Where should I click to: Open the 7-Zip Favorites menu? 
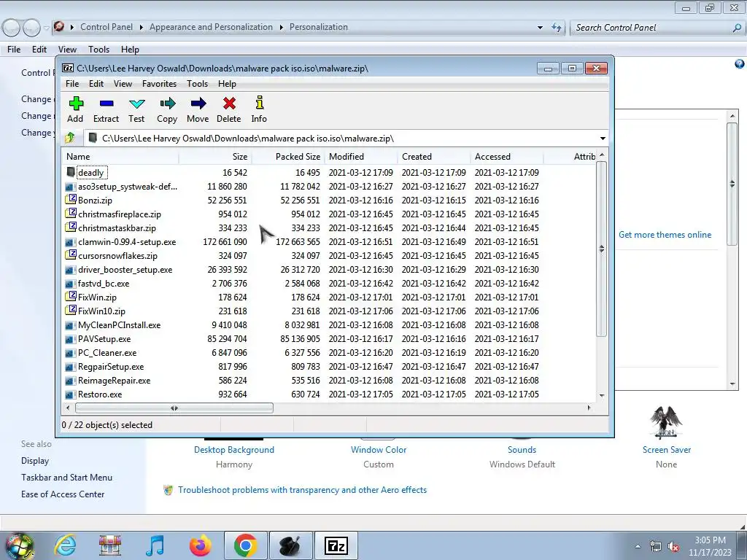pyautogui.click(x=159, y=84)
